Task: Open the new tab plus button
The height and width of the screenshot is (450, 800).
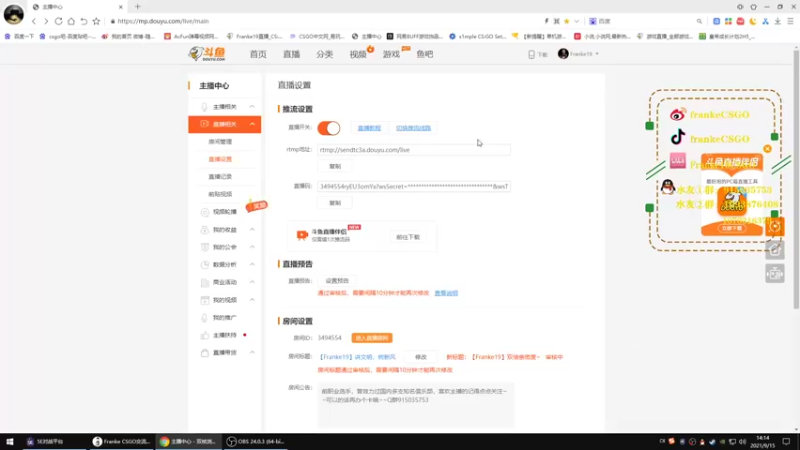Action: [137, 7]
